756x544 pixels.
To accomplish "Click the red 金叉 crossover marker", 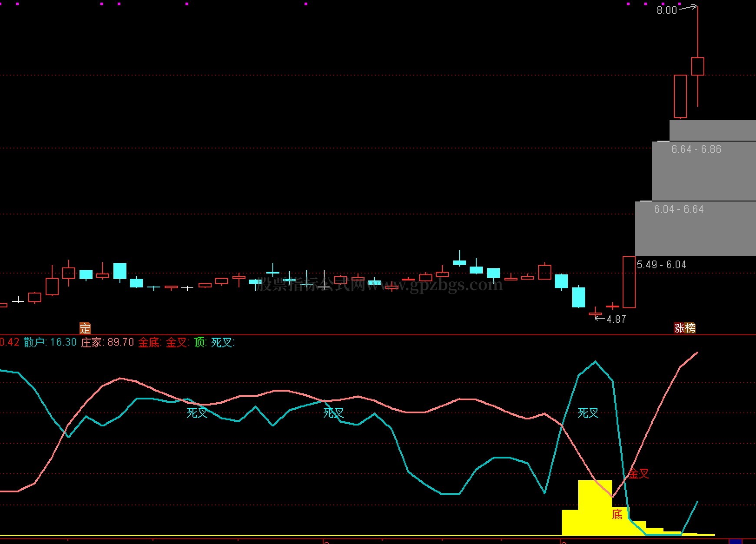I will coord(639,474).
